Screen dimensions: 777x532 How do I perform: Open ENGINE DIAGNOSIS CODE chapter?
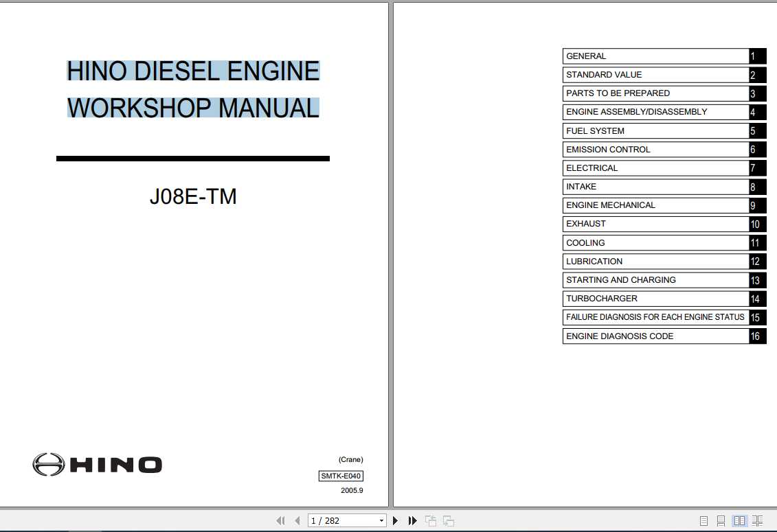point(664,336)
